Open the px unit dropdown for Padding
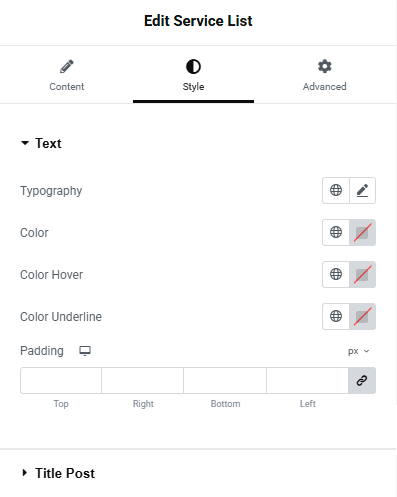 (359, 351)
